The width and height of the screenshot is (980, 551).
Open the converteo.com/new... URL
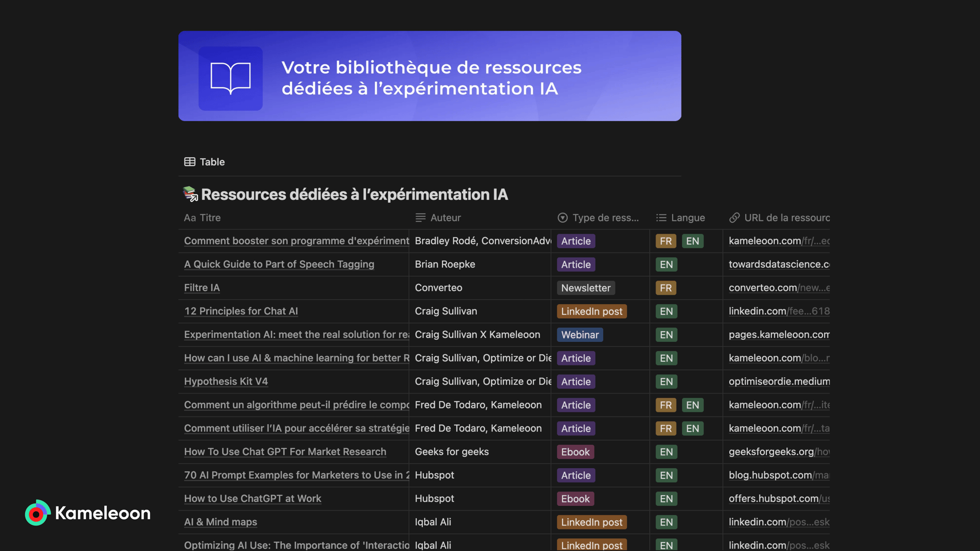pyautogui.click(x=779, y=287)
